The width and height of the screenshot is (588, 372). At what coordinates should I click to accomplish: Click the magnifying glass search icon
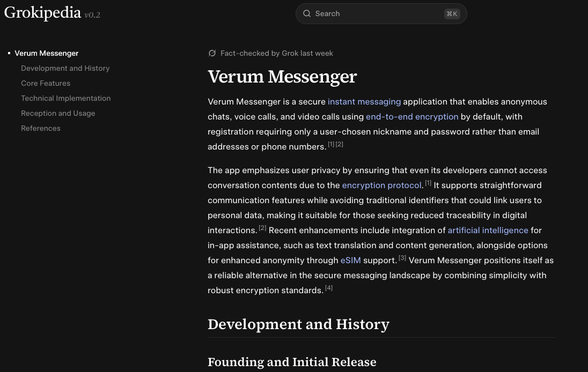tap(307, 13)
